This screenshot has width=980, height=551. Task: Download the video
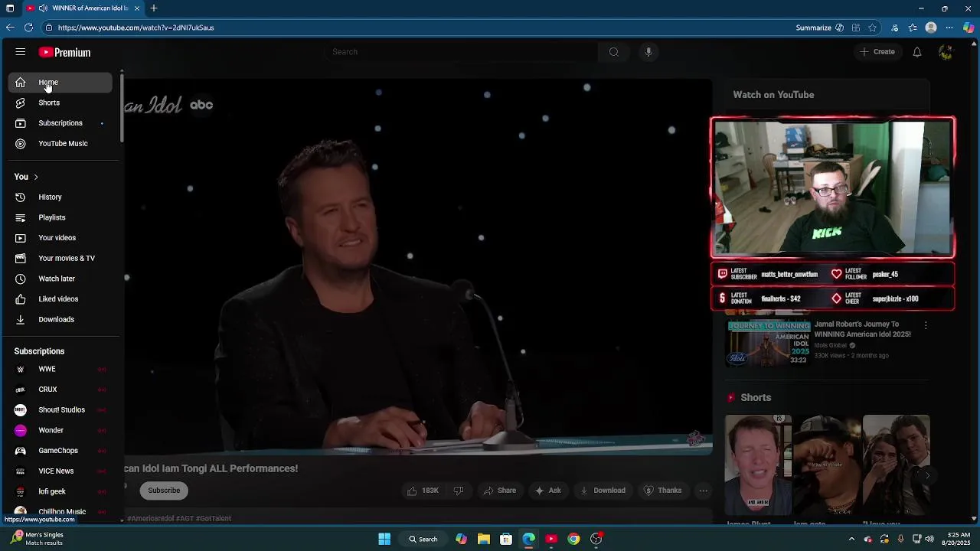click(603, 491)
